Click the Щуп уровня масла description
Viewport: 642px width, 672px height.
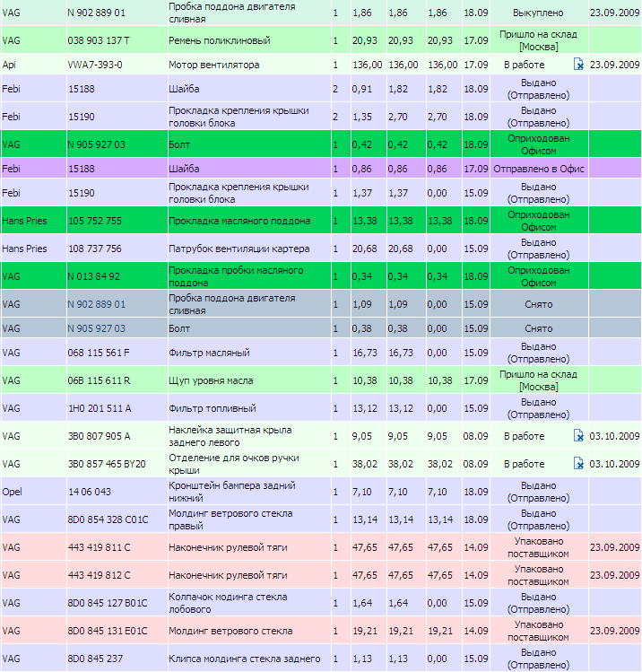pyautogui.click(x=211, y=380)
